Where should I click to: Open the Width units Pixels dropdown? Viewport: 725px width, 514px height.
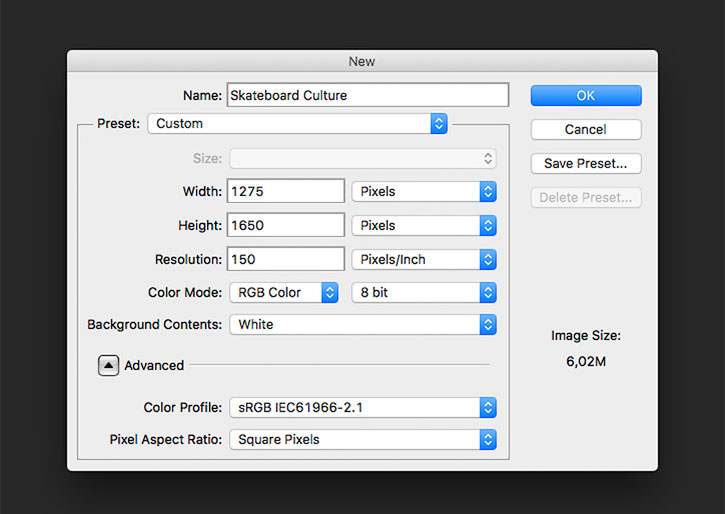[424, 191]
